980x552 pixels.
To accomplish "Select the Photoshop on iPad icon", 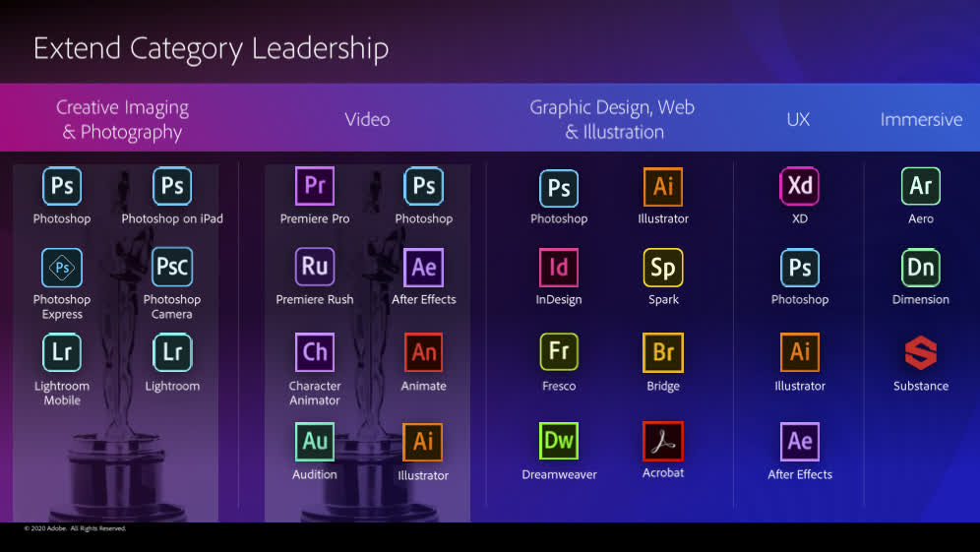I will coord(172,186).
